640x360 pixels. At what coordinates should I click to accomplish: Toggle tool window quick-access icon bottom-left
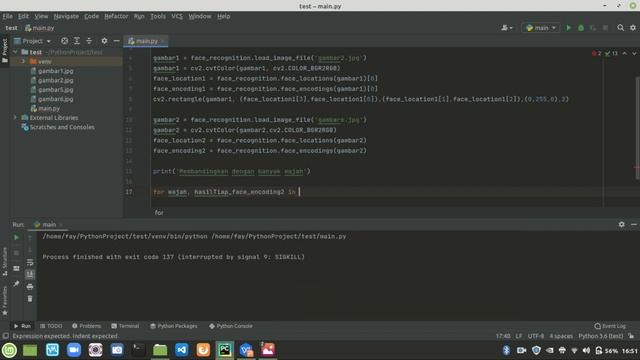pyautogui.click(x=5, y=336)
